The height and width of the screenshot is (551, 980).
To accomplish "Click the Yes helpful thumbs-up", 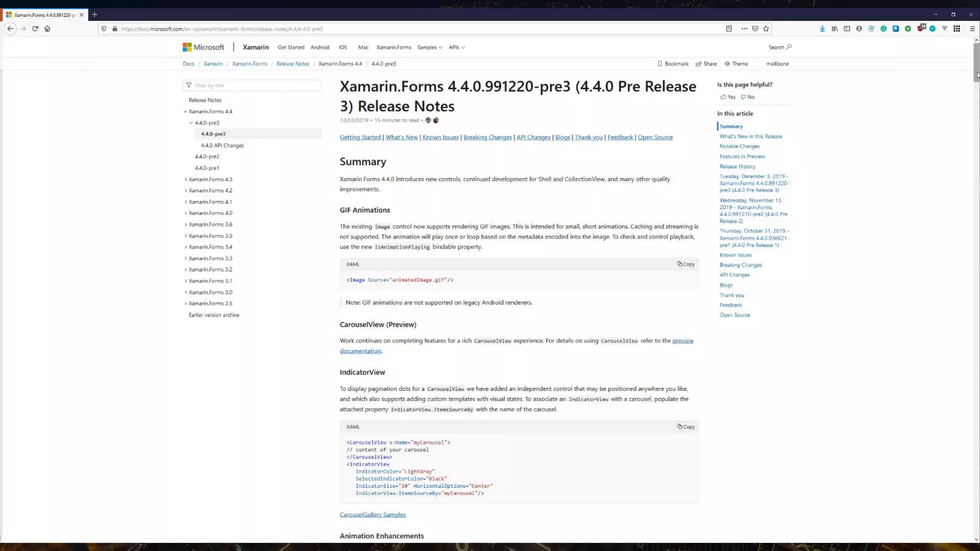I will pyautogui.click(x=728, y=97).
